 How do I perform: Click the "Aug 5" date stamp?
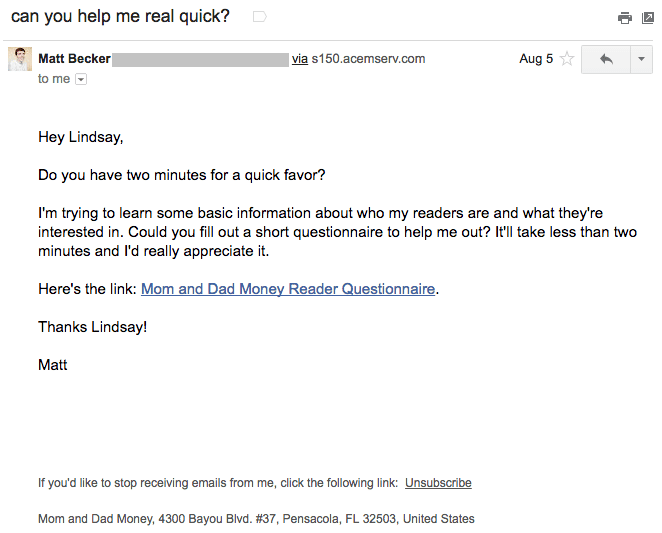(x=536, y=59)
